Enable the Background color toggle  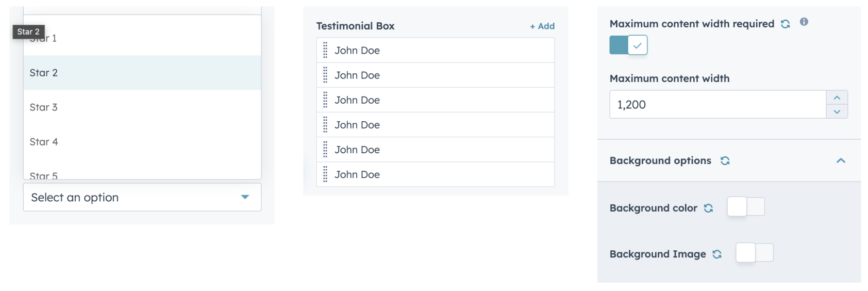(746, 207)
